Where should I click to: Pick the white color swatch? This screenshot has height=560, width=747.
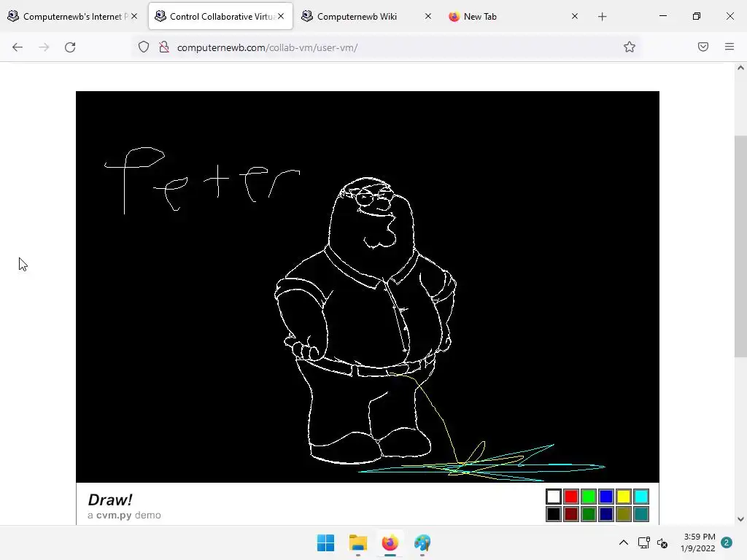[554, 497]
